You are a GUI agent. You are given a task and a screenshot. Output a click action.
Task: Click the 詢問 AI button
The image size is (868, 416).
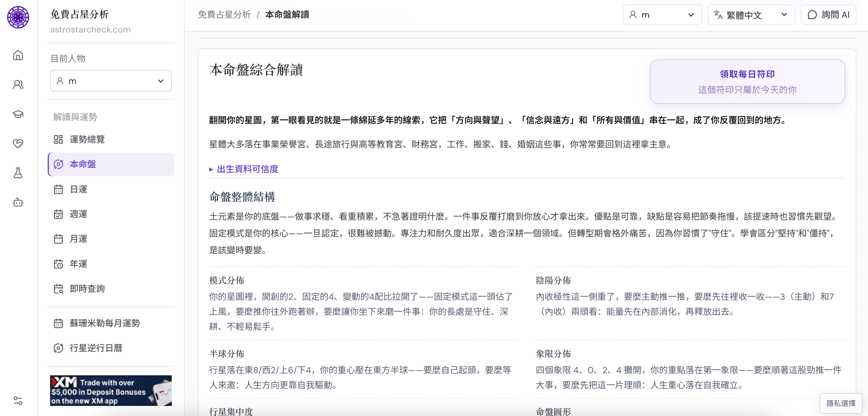(x=828, y=15)
